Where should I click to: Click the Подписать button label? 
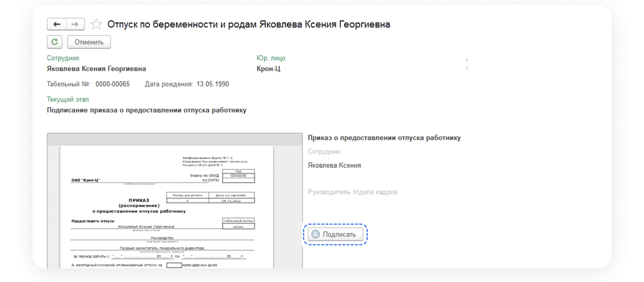(339, 235)
